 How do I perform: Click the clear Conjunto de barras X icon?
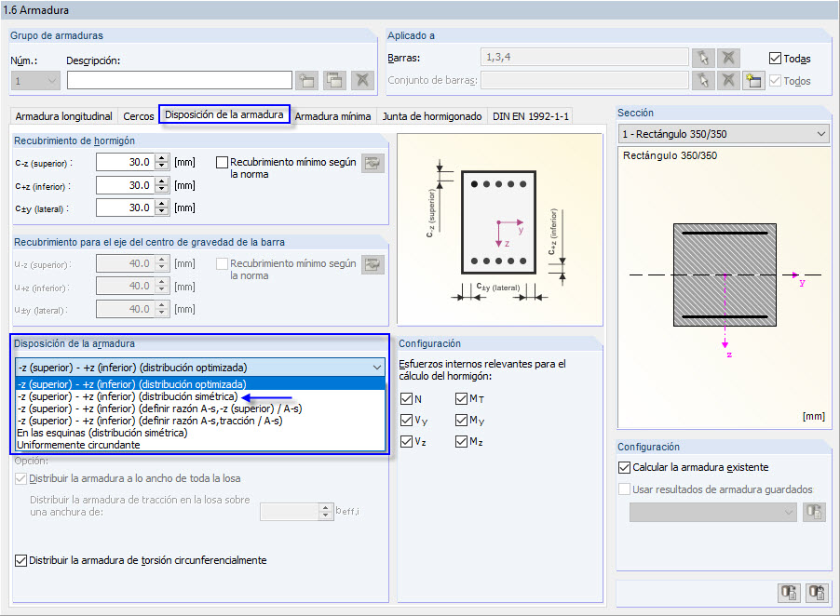click(x=728, y=81)
